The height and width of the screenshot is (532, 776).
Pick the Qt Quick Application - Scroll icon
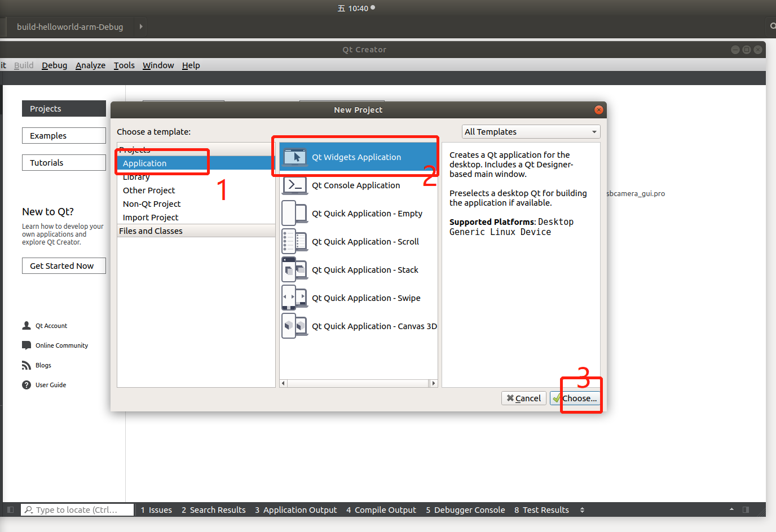tap(295, 242)
